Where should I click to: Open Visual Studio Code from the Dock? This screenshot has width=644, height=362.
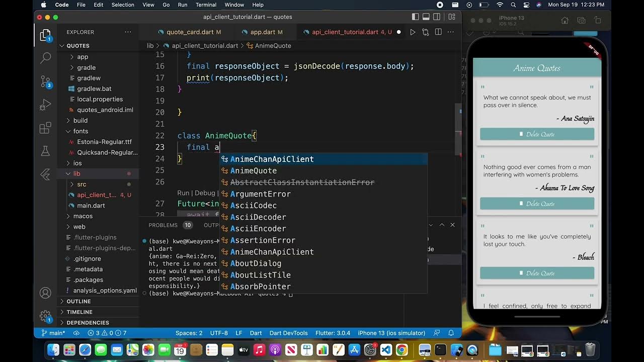[386, 349]
